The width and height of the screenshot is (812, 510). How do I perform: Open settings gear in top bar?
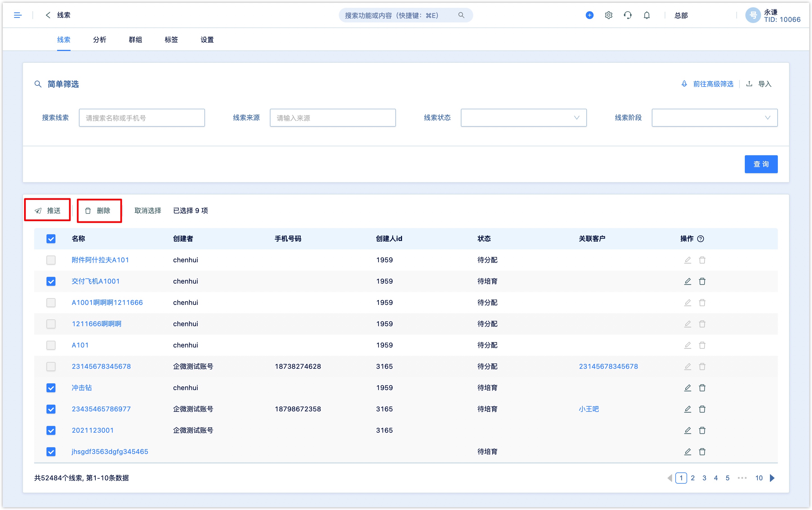point(608,15)
